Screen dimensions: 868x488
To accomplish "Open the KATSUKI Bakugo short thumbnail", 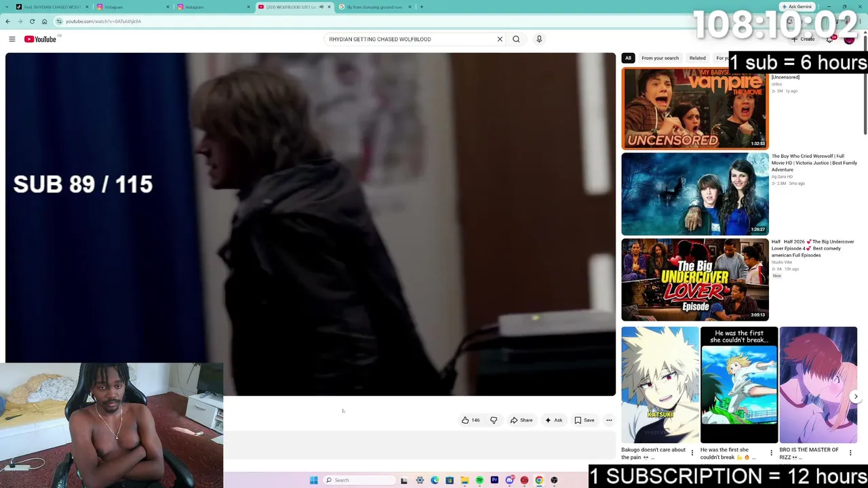I will 660,385.
